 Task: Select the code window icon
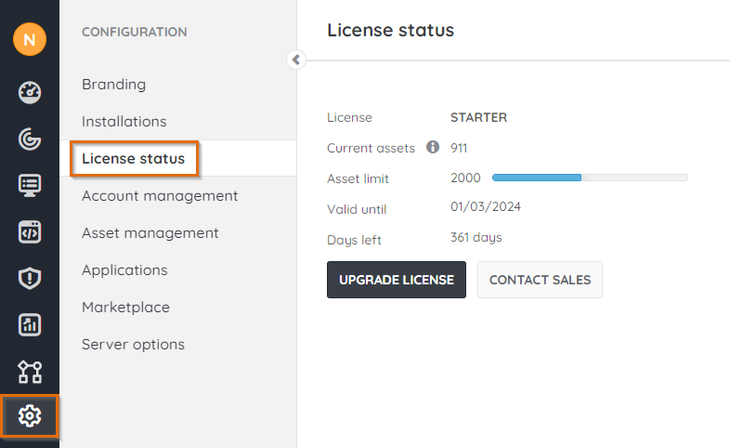[29, 232]
